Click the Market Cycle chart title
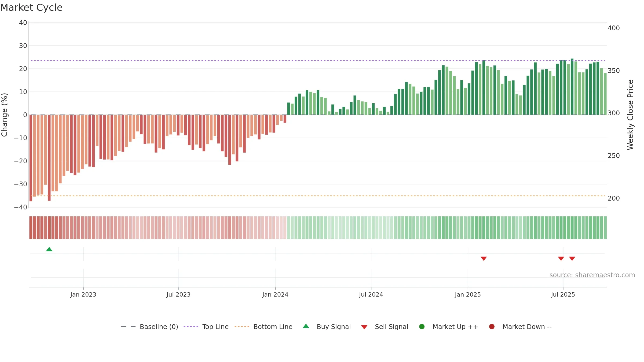Viewport: 644px width, 362px height. coord(31,8)
